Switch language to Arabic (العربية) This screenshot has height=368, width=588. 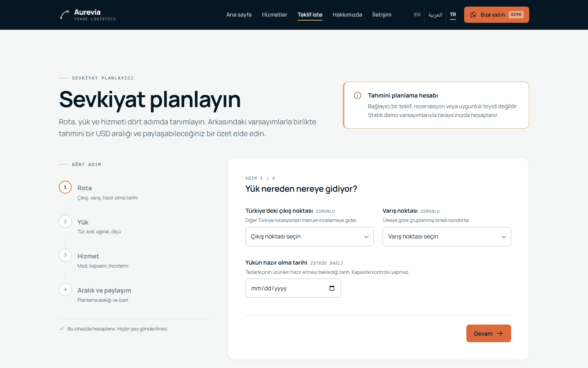[x=435, y=15]
